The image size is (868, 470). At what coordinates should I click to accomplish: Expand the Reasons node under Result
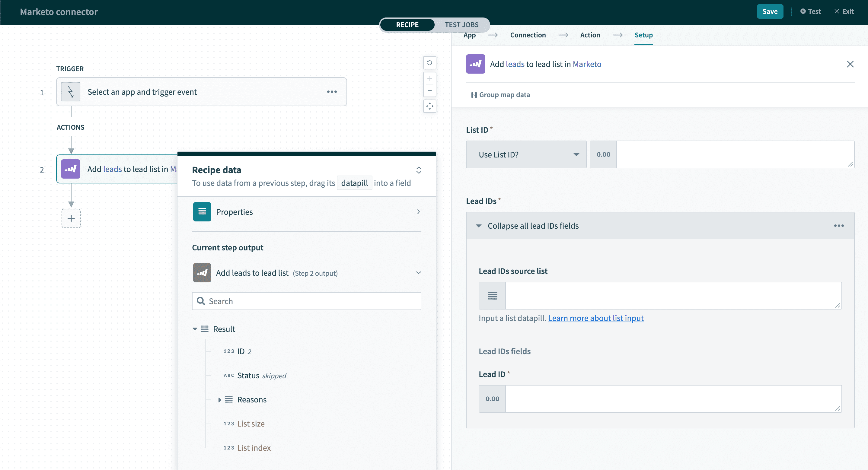click(220, 400)
